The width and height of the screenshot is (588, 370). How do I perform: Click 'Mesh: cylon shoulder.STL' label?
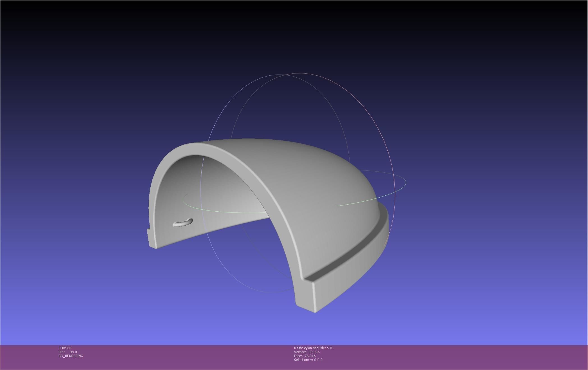tap(313, 348)
